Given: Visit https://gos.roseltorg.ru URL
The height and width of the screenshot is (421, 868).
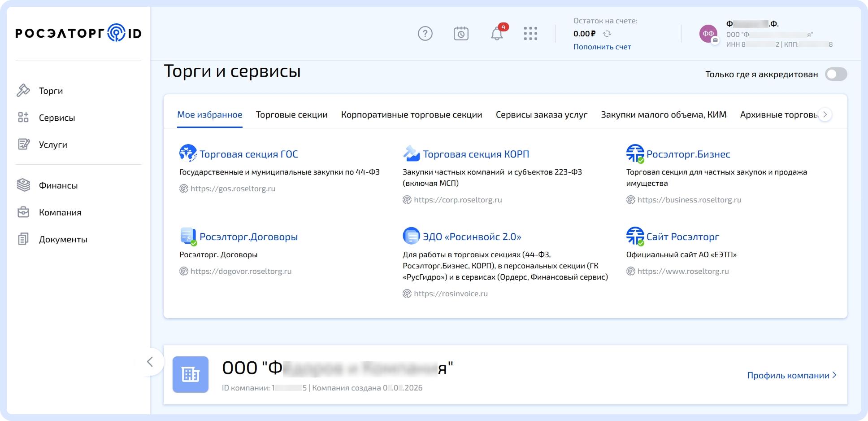Looking at the screenshot, I should 233,189.
